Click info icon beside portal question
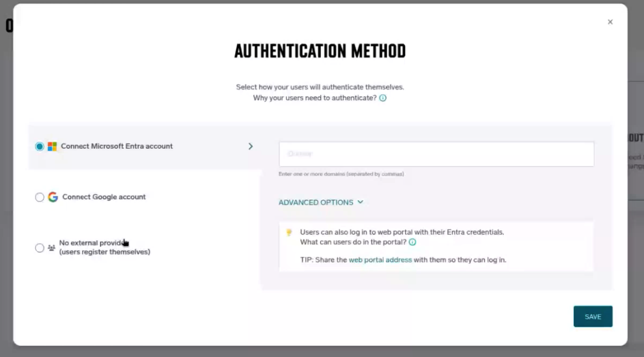This screenshot has width=644, height=357. tap(412, 242)
